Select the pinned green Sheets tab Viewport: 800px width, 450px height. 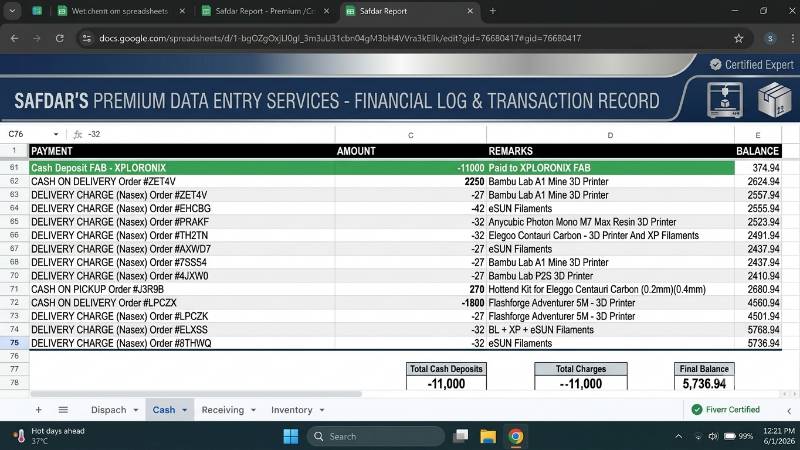37,11
